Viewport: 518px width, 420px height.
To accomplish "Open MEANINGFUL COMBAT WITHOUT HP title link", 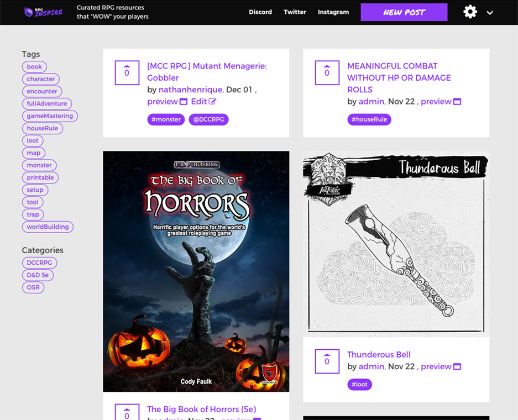I will [x=399, y=77].
